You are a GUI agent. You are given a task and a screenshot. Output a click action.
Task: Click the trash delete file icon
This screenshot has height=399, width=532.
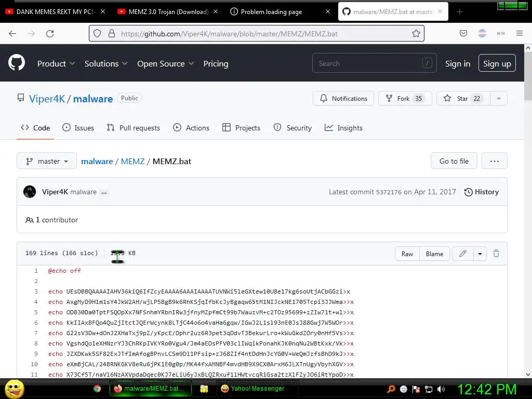[496, 254]
